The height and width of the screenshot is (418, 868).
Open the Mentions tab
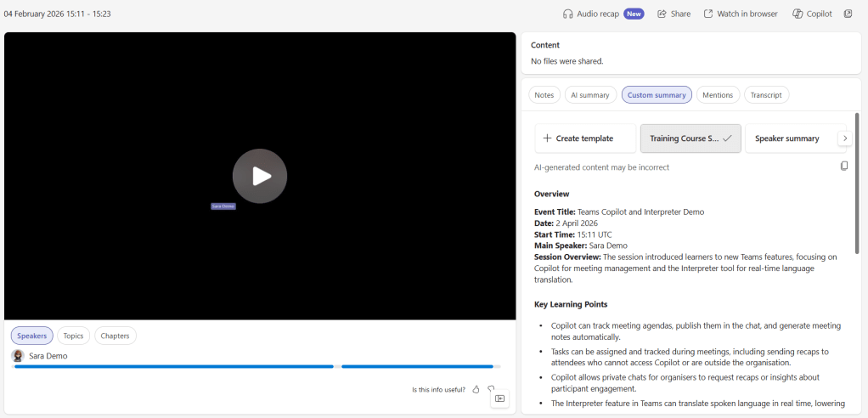click(x=718, y=95)
